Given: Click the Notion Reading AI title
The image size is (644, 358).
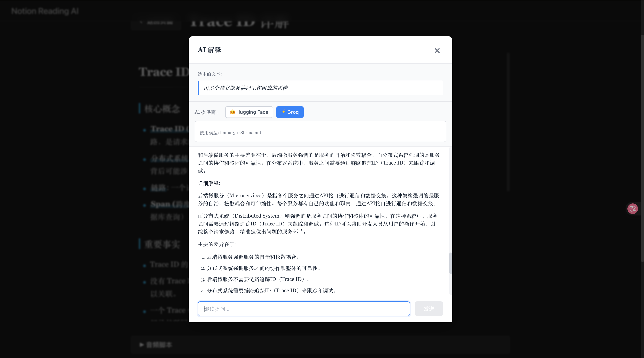Looking at the screenshot, I should tap(45, 11).
